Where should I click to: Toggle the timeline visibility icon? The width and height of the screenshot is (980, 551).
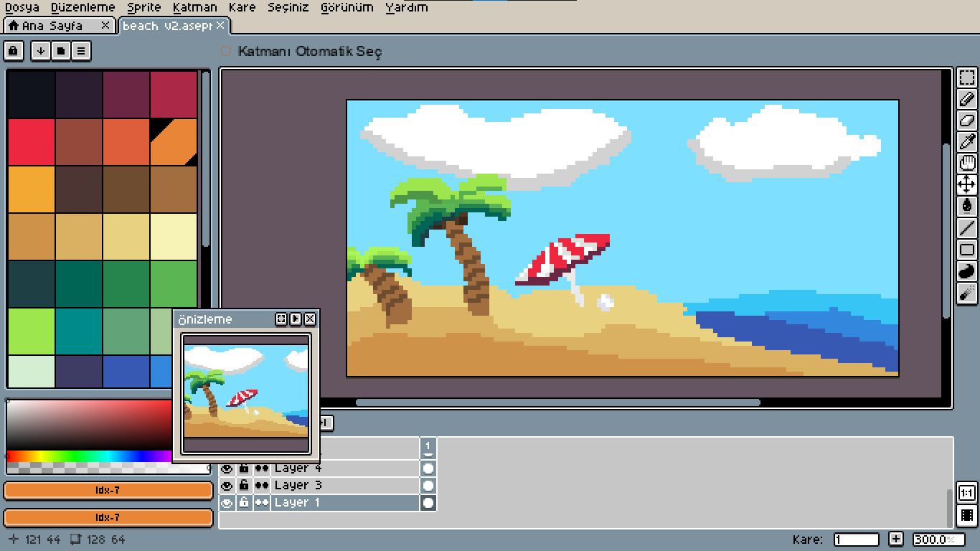point(966,515)
